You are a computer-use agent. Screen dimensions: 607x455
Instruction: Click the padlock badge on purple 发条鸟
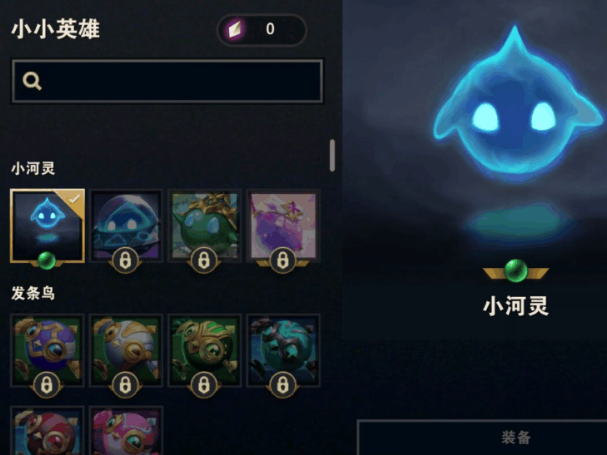coord(46,385)
